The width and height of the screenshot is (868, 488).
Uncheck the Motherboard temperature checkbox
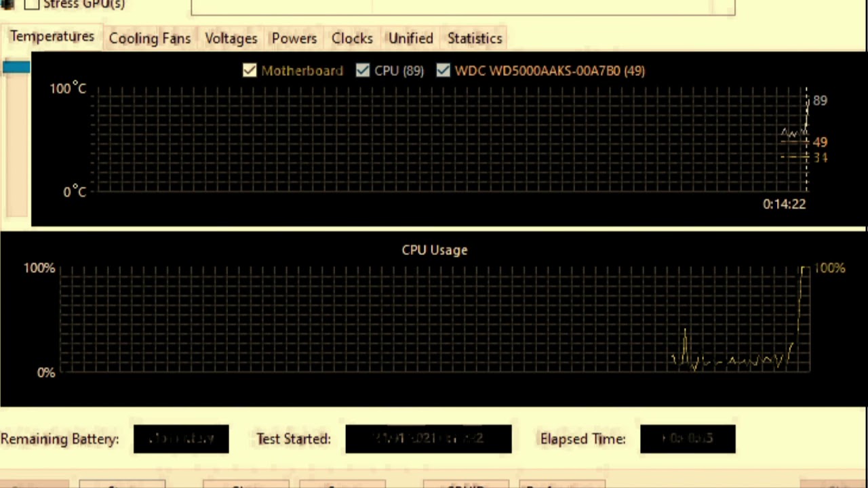pyautogui.click(x=250, y=70)
